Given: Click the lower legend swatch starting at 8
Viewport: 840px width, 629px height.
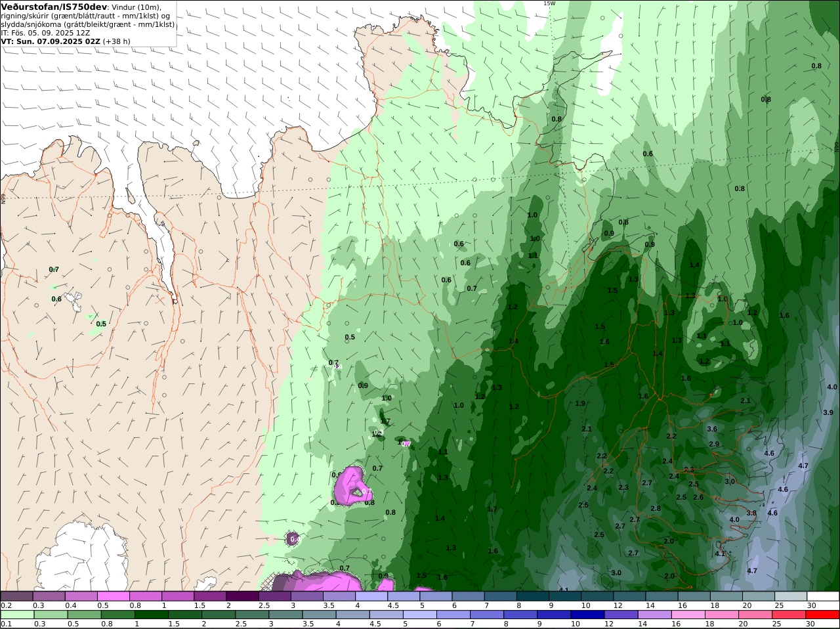Looking at the screenshot, I should (x=520, y=615).
